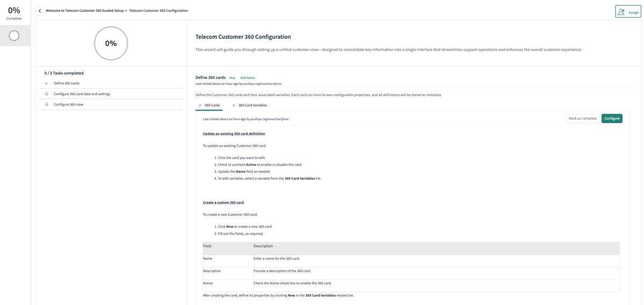
Task: Switch to the 360 Card Variables tab
Action: (250, 105)
